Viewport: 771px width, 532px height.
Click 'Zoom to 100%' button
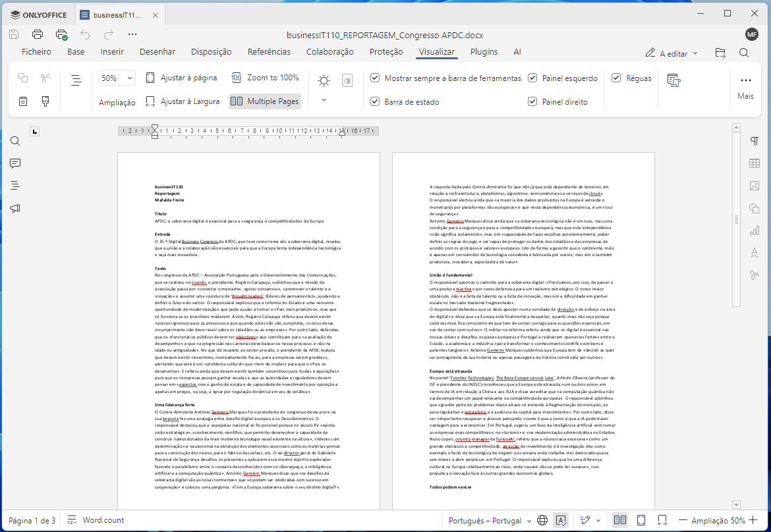click(x=264, y=78)
